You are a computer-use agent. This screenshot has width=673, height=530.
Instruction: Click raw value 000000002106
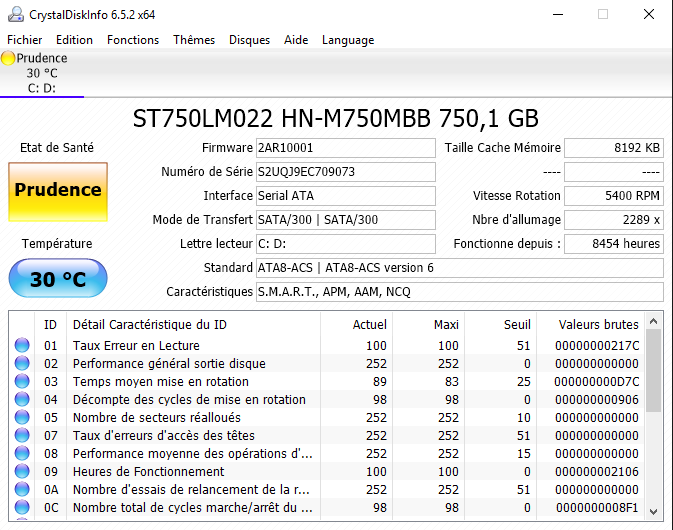click(597, 472)
